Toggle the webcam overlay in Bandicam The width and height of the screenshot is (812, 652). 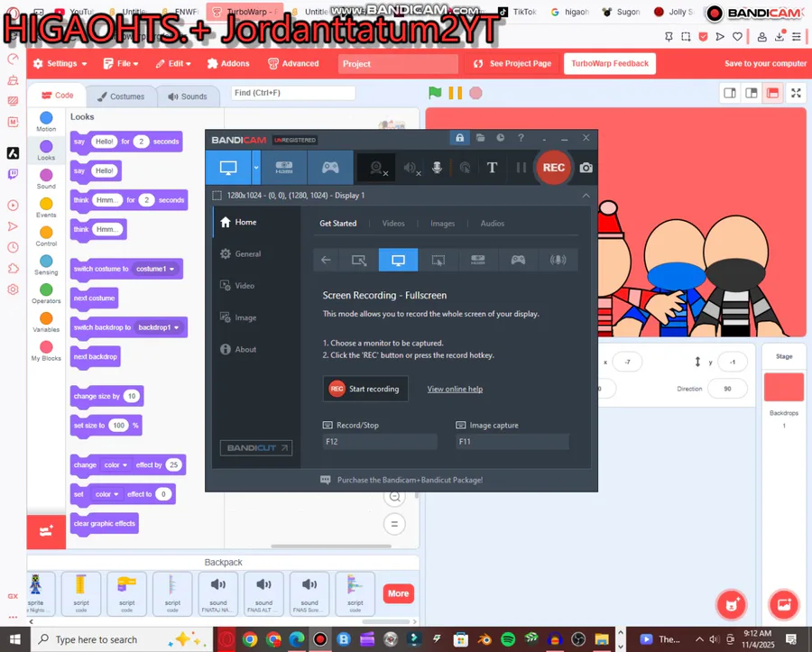point(378,168)
